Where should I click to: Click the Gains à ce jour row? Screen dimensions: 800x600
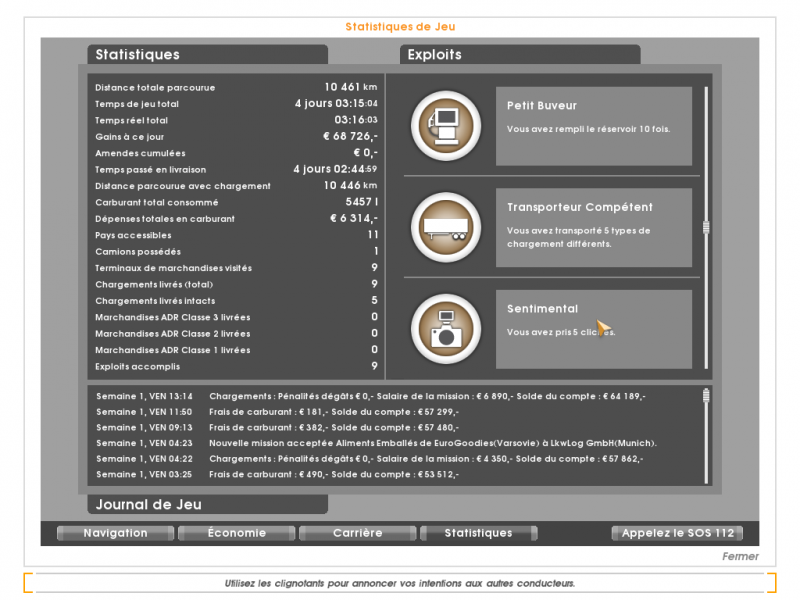click(x=236, y=136)
